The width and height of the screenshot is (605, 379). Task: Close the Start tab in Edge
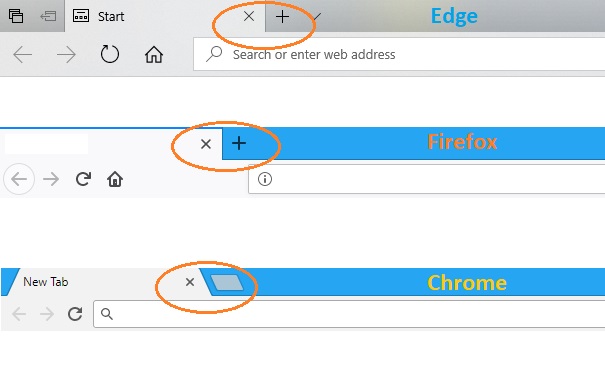(x=249, y=16)
